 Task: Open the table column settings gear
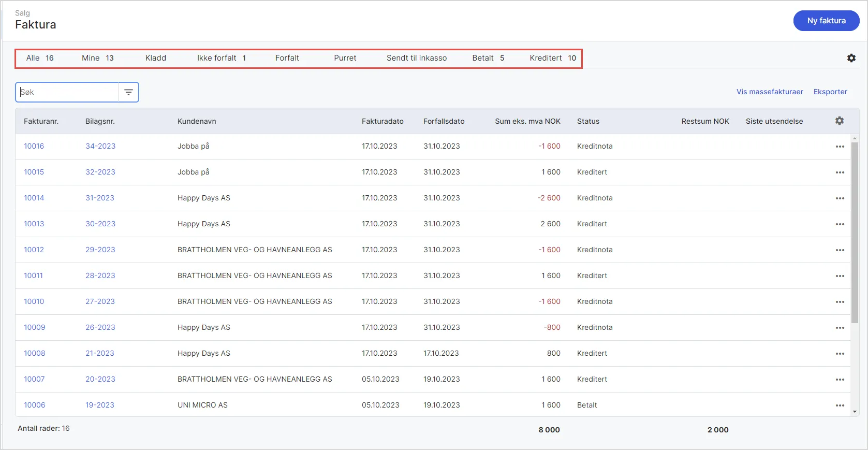tap(839, 121)
